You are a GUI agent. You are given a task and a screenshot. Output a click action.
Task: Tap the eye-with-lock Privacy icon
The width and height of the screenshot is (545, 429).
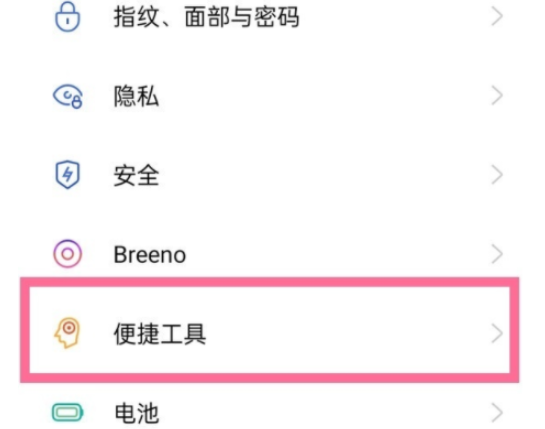point(68,96)
